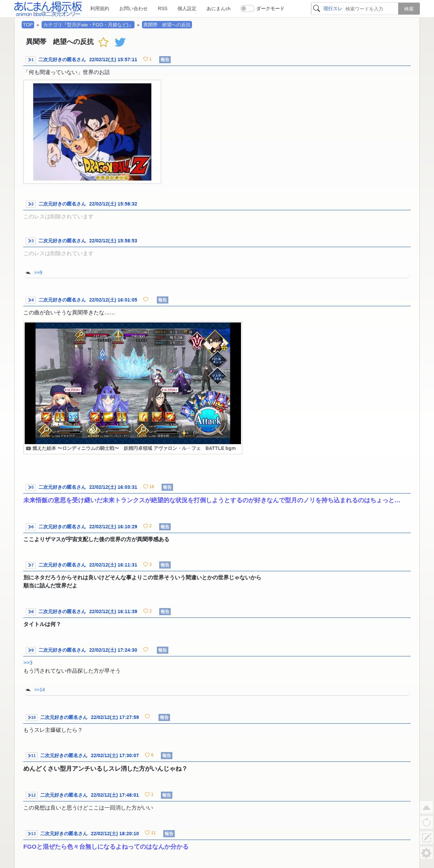Like post 1 with heart icon
The width and height of the screenshot is (434, 868).
click(x=146, y=59)
